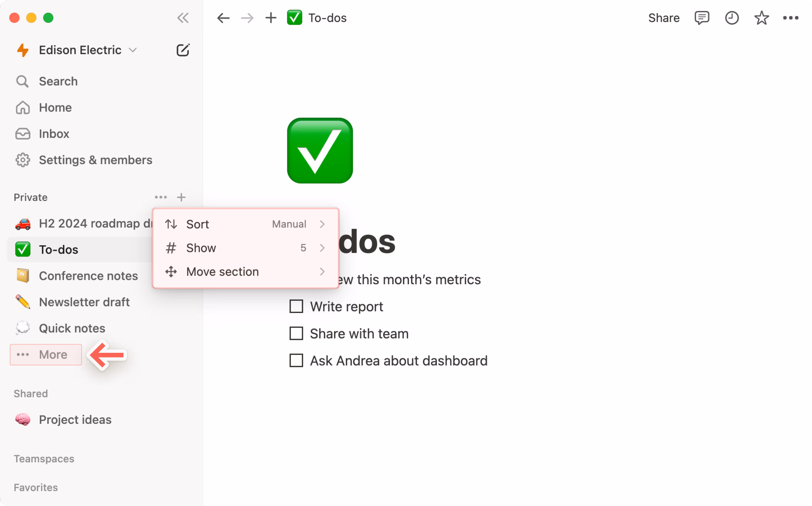Check the Share with team checkbox
Viewport: 812px width, 506px height.
point(296,333)
